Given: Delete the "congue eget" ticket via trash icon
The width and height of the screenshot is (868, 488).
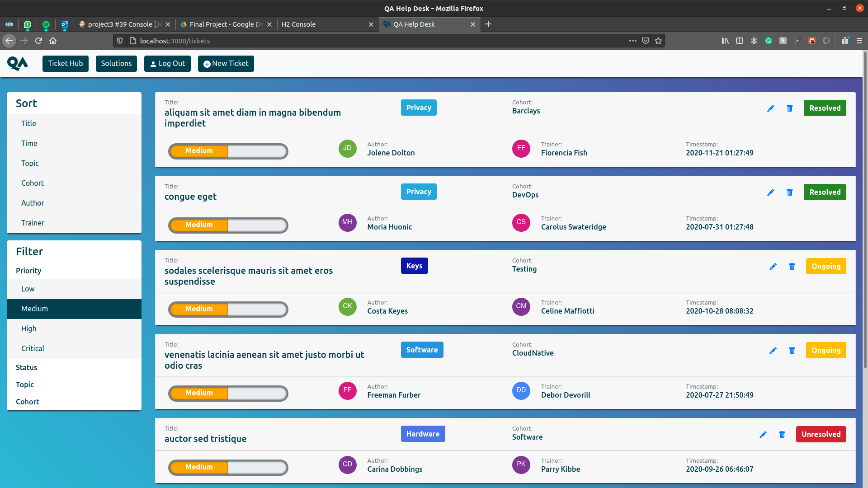Looking at the screenshot, I should tap(789, 192).
